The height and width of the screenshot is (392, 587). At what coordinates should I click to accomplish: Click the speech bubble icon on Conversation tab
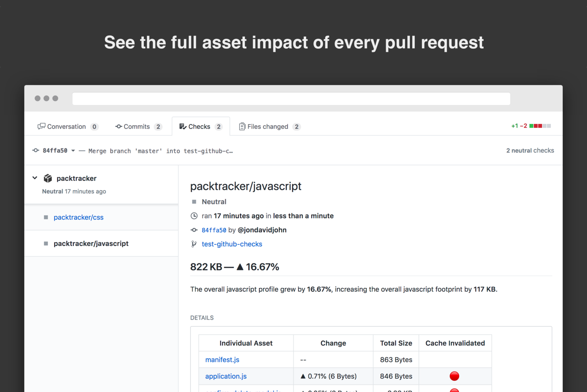coord(42,126)
